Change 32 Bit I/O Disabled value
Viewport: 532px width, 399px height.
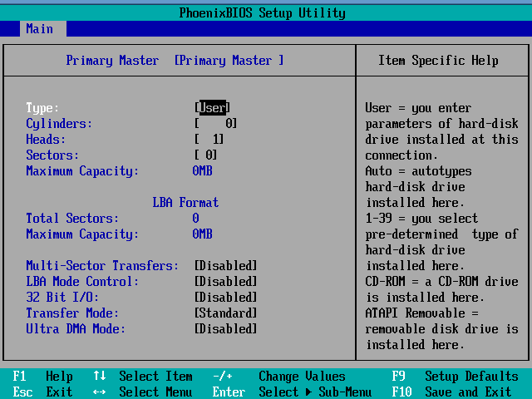tap(225, 298)
